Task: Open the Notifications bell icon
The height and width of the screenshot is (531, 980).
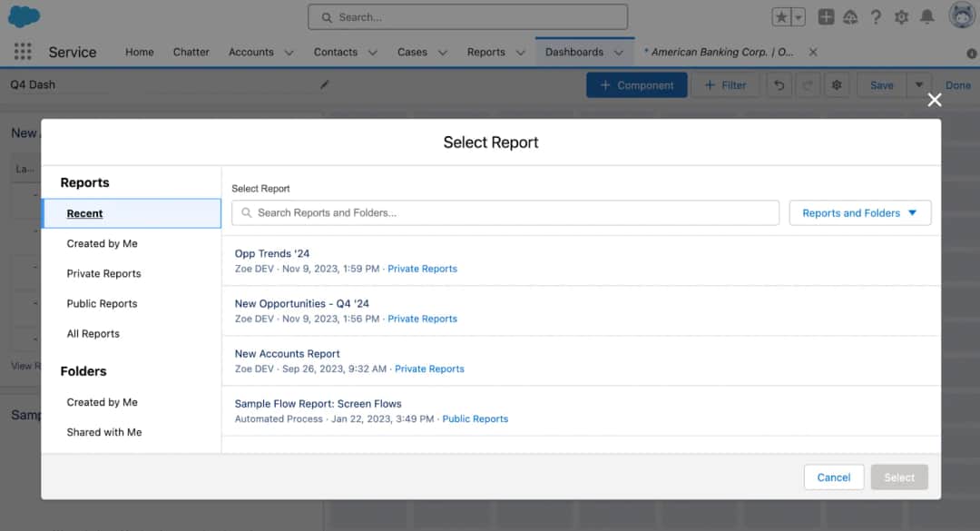Action: [x=926, y=17]
